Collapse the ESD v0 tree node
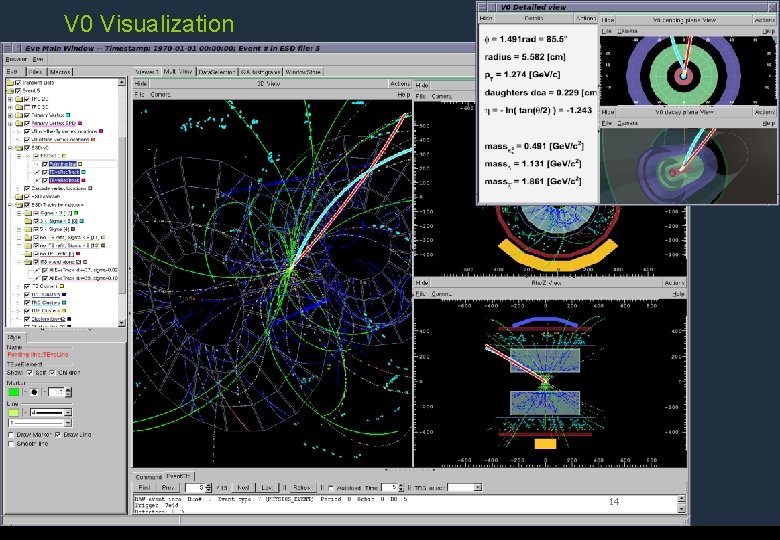 tap(10, 148)
